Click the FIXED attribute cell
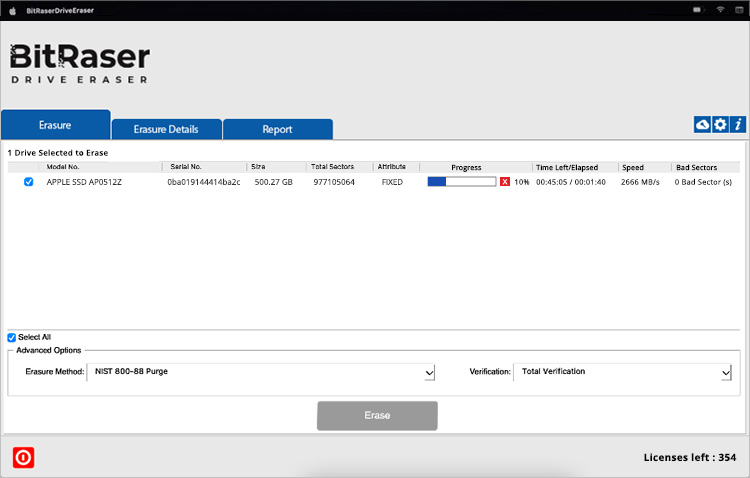The image size is (750, 478). click(392, 182)
